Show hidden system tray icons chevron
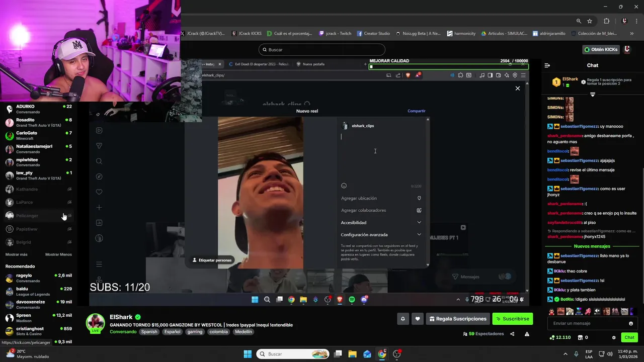644x362 pixels. (x=565, y=354)
